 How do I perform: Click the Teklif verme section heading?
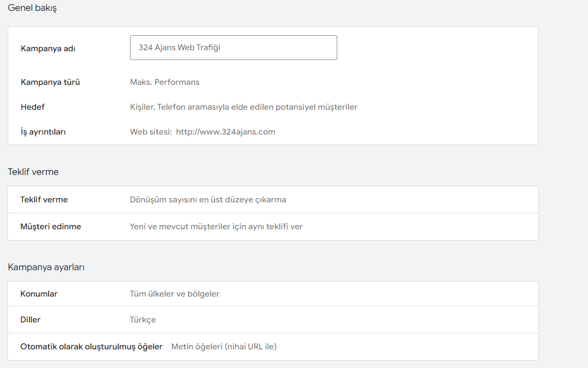[33, 172]
